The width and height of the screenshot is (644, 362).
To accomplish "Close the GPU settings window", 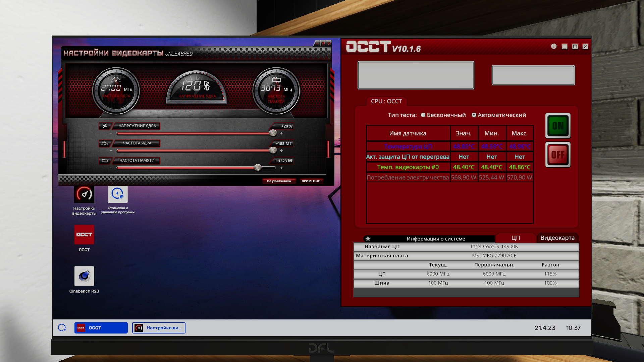I will [x=329, y=43].
